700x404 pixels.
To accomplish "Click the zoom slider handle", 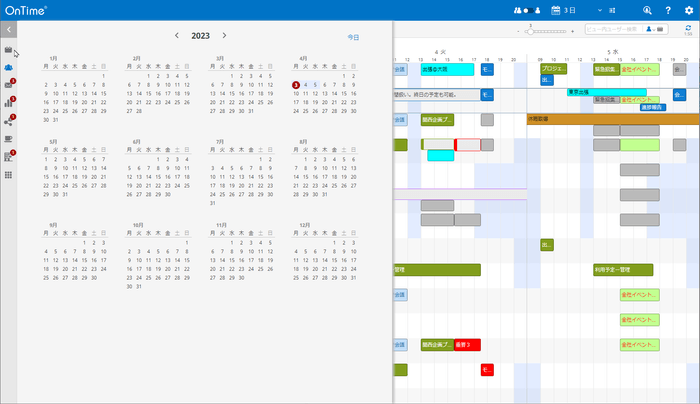I will click(530, 31).
